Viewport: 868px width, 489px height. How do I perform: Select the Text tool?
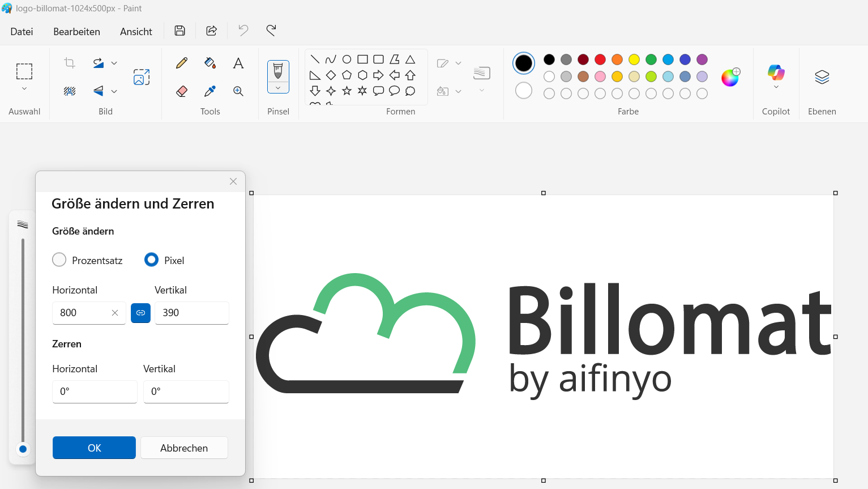(238, 63)
